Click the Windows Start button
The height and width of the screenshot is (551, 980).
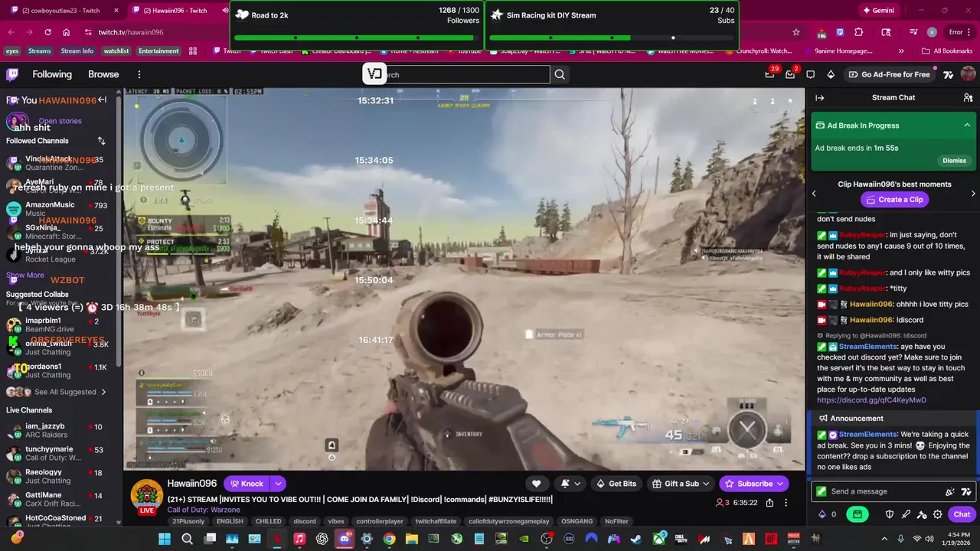165,539
